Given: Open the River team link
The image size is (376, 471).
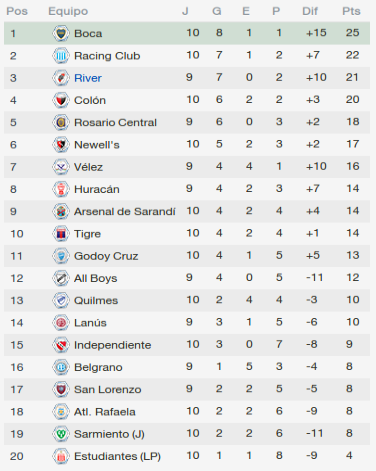Looking at the screenshot, I should [88, 78].
